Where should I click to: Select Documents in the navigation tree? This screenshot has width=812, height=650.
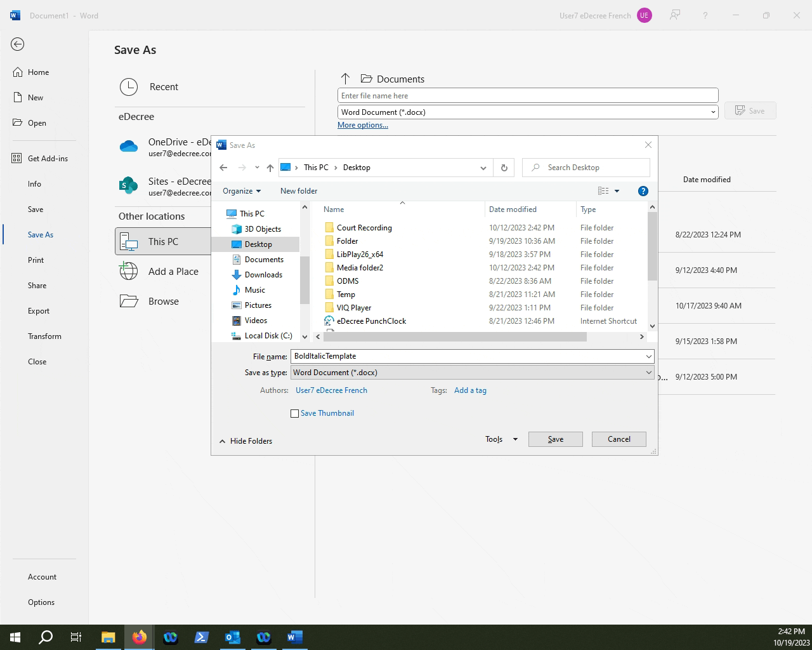click(264, 260)
